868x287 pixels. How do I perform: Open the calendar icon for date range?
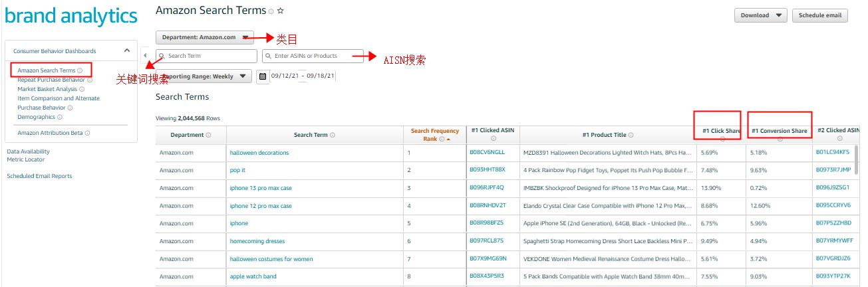[263, 76]
